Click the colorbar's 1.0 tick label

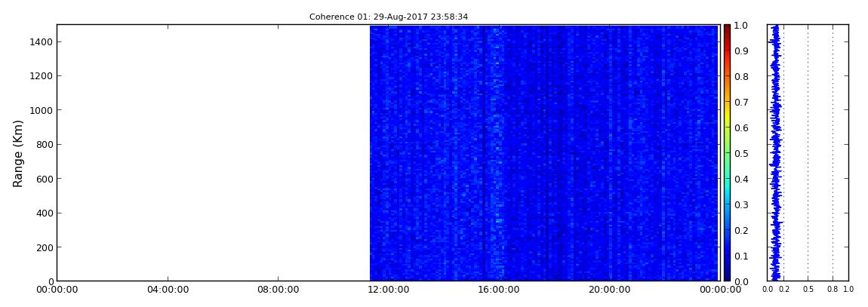(740, 26)
